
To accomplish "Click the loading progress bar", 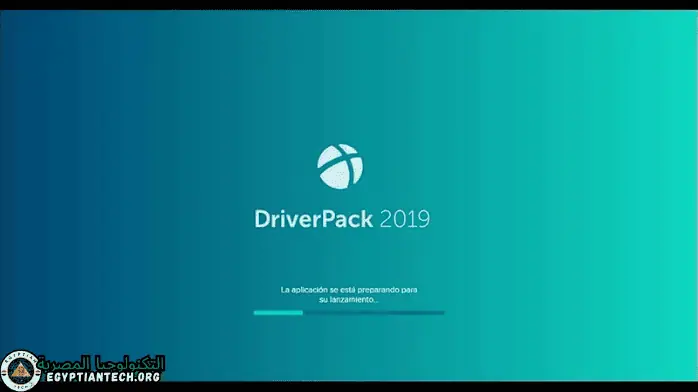I will tap(349, 313).
